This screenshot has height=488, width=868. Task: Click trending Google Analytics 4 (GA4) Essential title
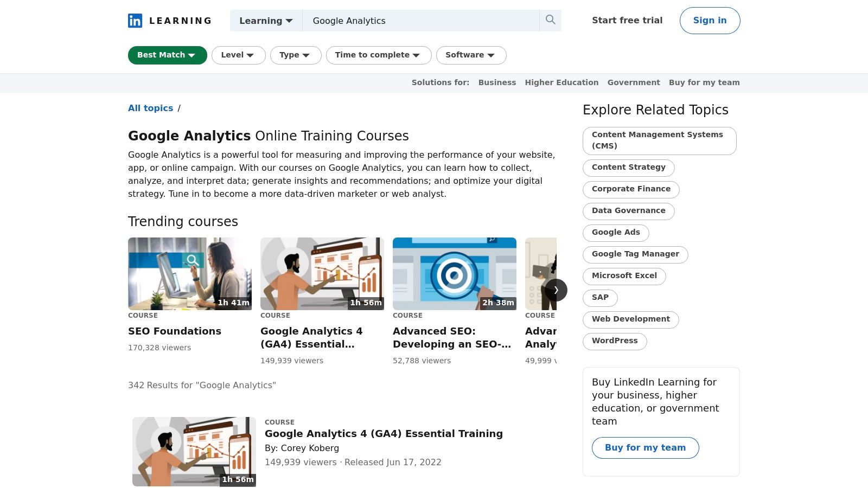click(311, 338)
